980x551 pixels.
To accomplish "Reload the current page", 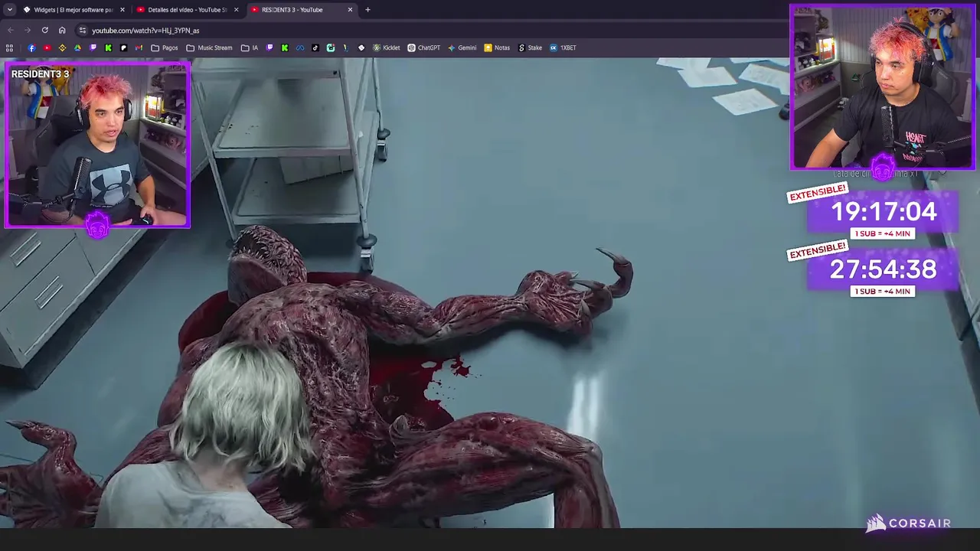I will tap(45, 31).
